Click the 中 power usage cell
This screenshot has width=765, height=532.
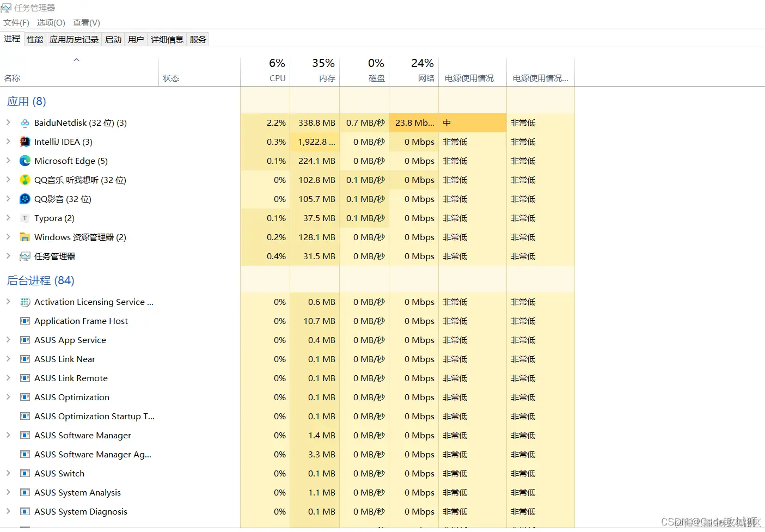(473, 123)
